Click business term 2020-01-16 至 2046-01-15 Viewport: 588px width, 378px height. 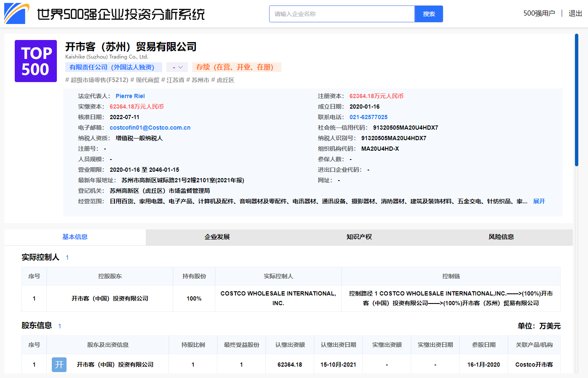click(x=144, y=170)
